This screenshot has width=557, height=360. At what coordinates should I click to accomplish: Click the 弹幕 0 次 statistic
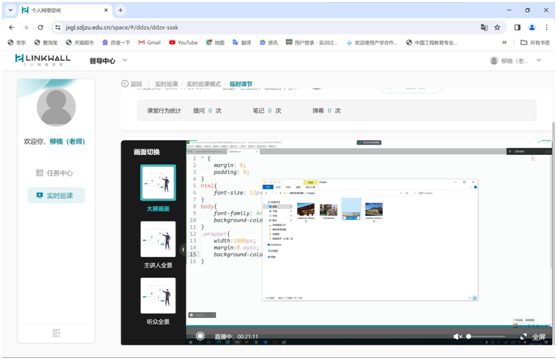[326, 111]
